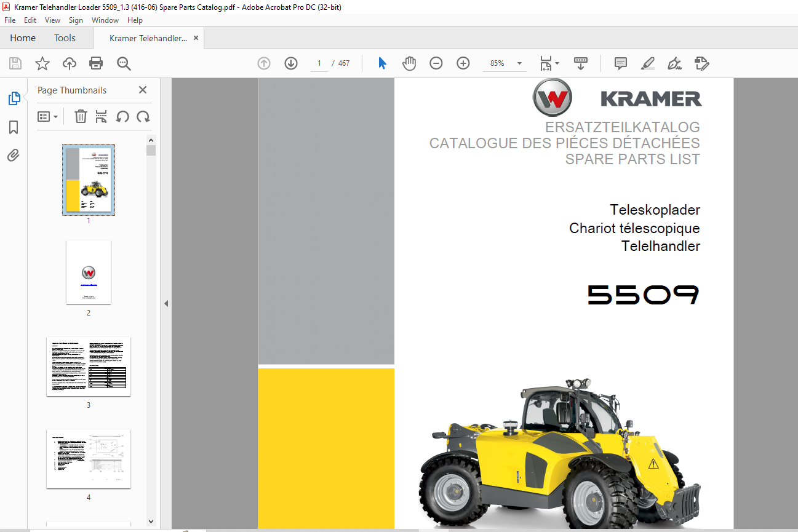Close the Page Thumbnails panel
798x532 pixels.
coord(143,90)
